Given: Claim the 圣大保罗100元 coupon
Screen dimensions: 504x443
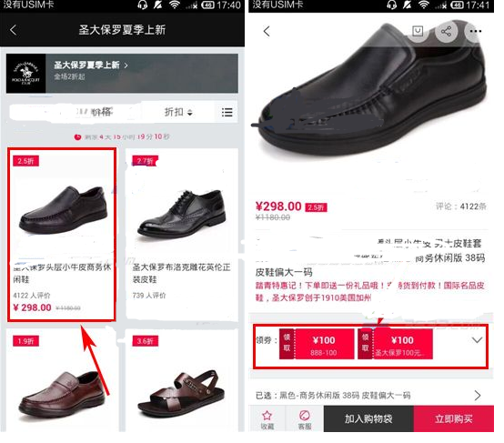Looking at the screenshot, I should point(396,344).
